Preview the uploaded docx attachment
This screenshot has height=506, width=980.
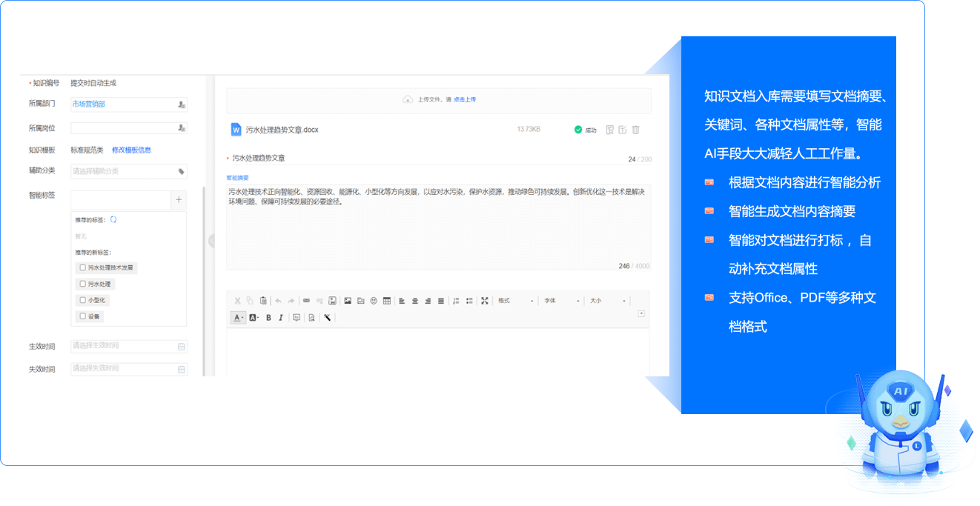coord(609,130)
